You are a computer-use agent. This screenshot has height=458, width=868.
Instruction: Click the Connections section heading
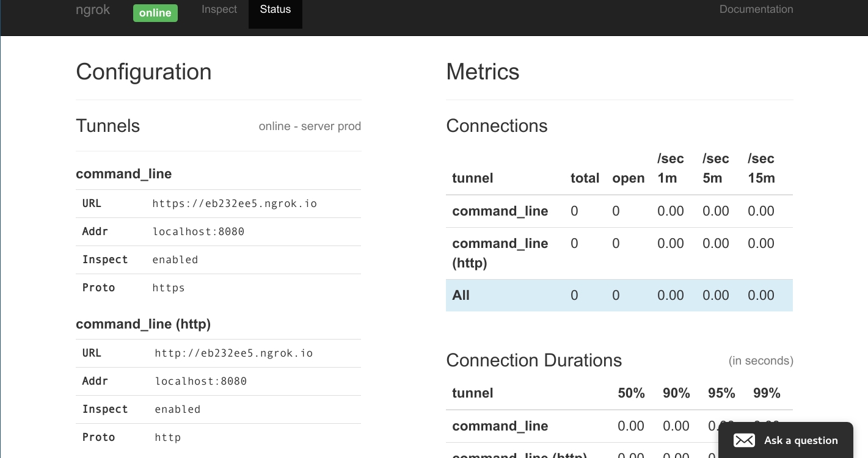[x=497, y=126]
